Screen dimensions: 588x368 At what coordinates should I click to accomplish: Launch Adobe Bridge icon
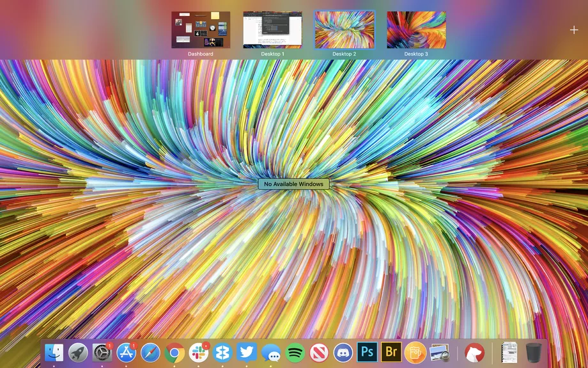(x=391, y=352)
